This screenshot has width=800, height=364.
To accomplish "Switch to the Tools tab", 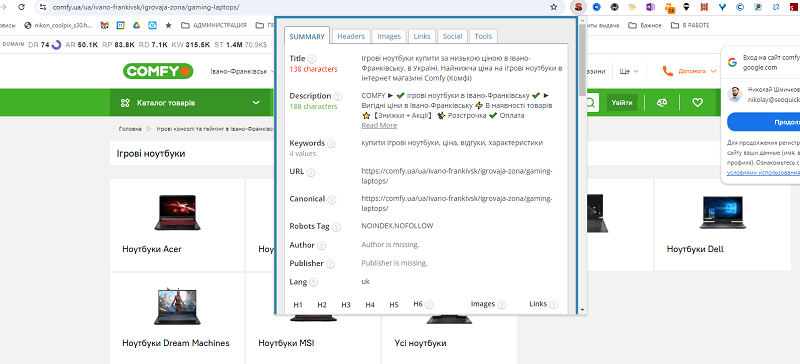I will pos(483,36).
